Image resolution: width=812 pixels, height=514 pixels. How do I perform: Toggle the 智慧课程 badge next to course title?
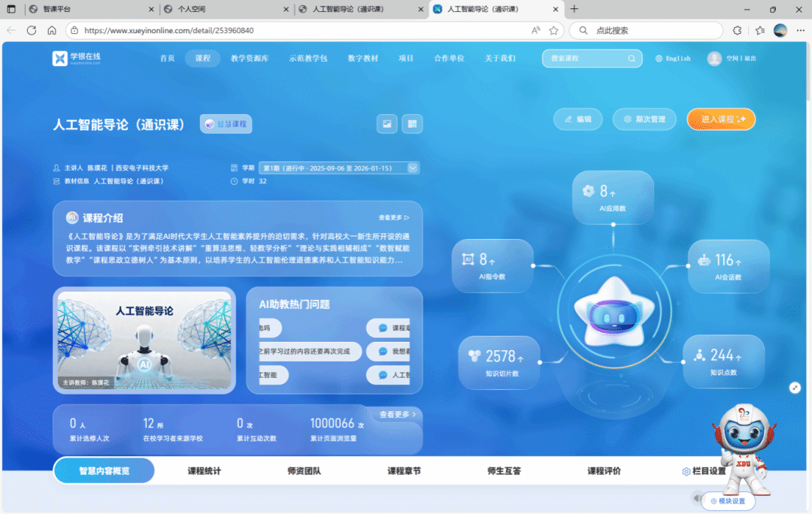(x=226, y=124)
